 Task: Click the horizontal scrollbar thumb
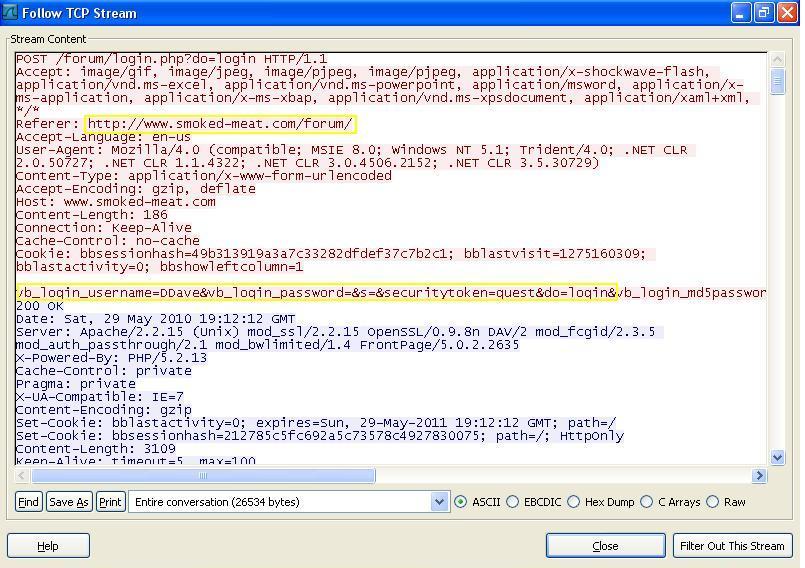click(202, 476)
